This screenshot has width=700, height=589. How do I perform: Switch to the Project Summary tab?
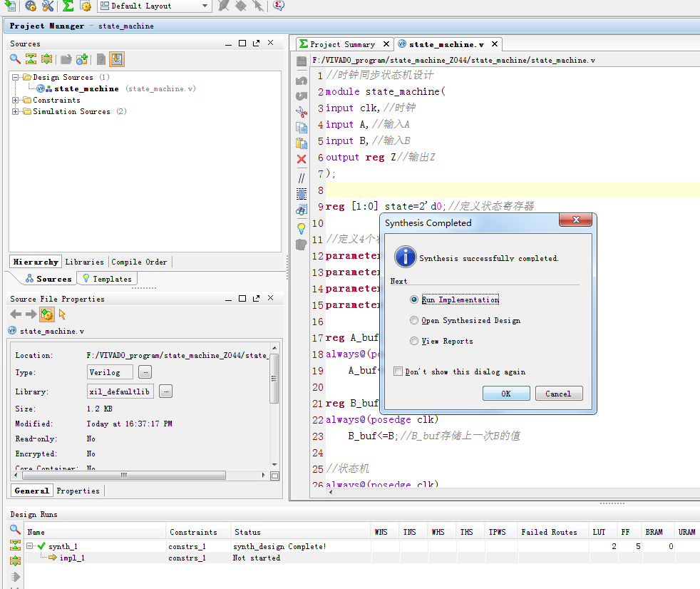tap(341, 44)
